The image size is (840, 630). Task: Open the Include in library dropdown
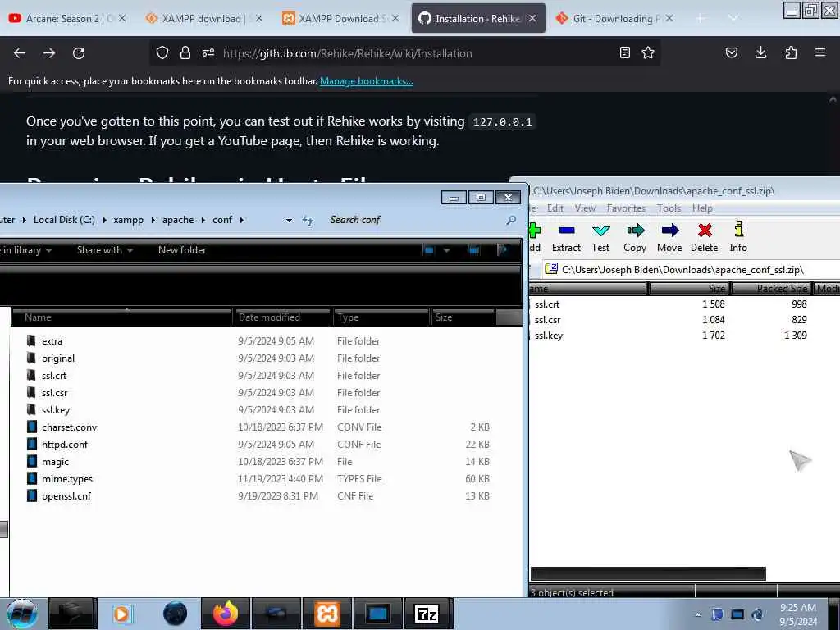pos(25,250)
